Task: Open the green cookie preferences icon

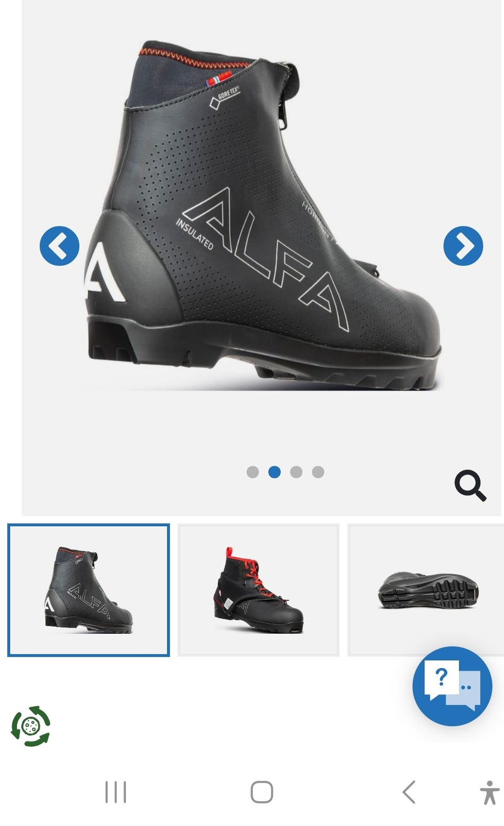Action: pos(30,726)
